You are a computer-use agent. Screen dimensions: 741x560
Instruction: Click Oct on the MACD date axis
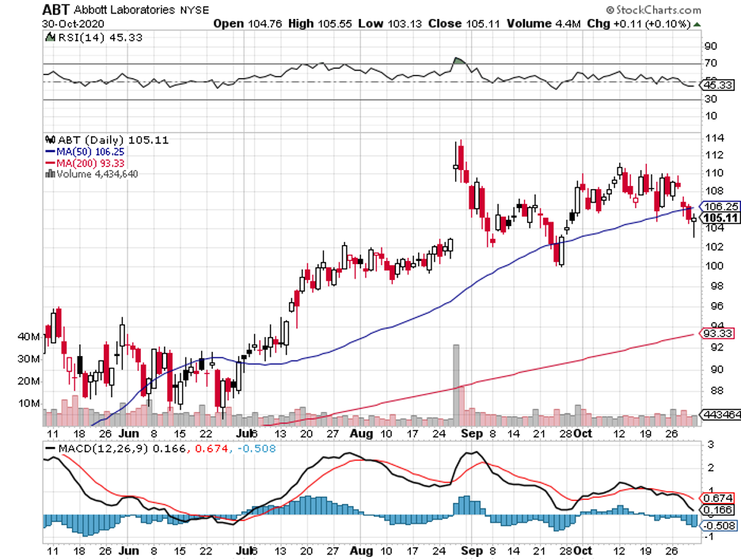click(x=583, y=551)
